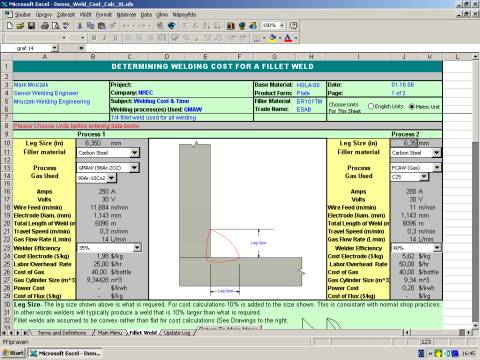Open the Name Box dropdown arrow
The height and width of the screenshot is (360, 480).
pyautogui.click(x=55, y=48)
